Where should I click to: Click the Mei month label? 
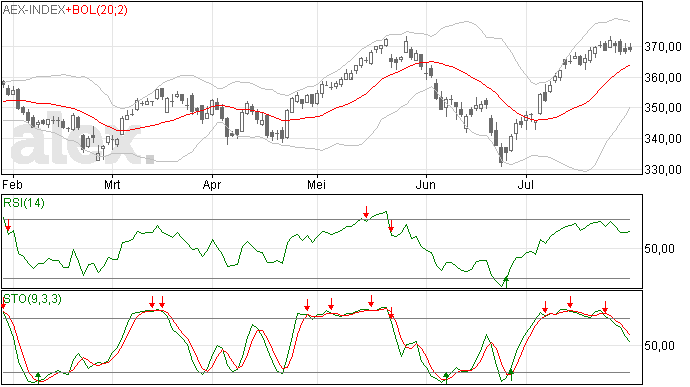316,184
